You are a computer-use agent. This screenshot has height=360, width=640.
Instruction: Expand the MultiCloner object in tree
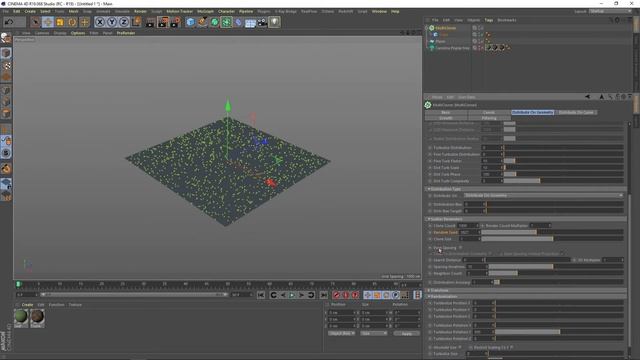[x=427, y=28]
